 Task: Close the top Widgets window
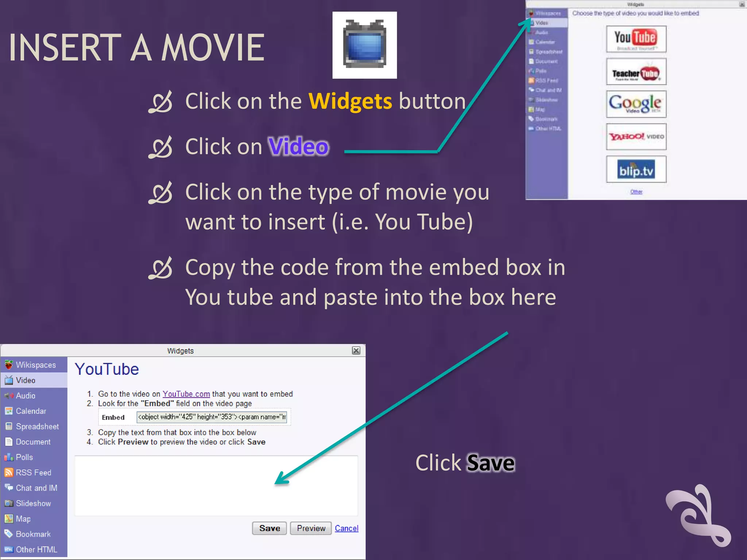click(742, 4)
